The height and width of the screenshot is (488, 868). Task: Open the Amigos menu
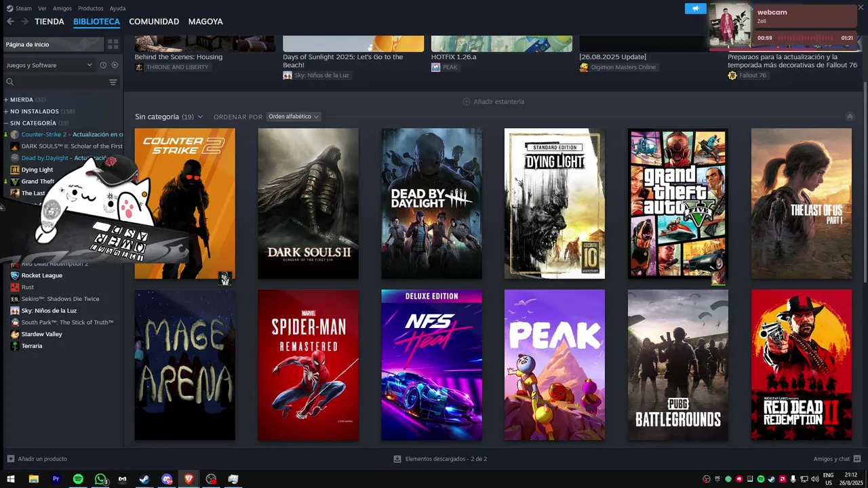click(62, 8)
